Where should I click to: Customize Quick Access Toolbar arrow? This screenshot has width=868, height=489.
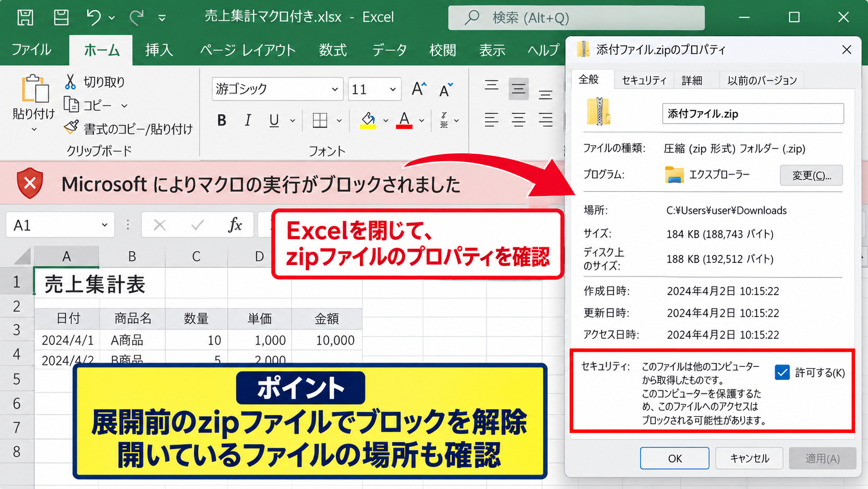click(162, 18)
